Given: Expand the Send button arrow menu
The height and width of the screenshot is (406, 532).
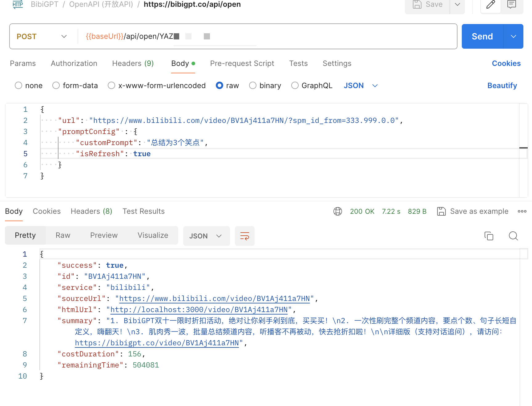Looking at the screenshot, I should point(514,36).
